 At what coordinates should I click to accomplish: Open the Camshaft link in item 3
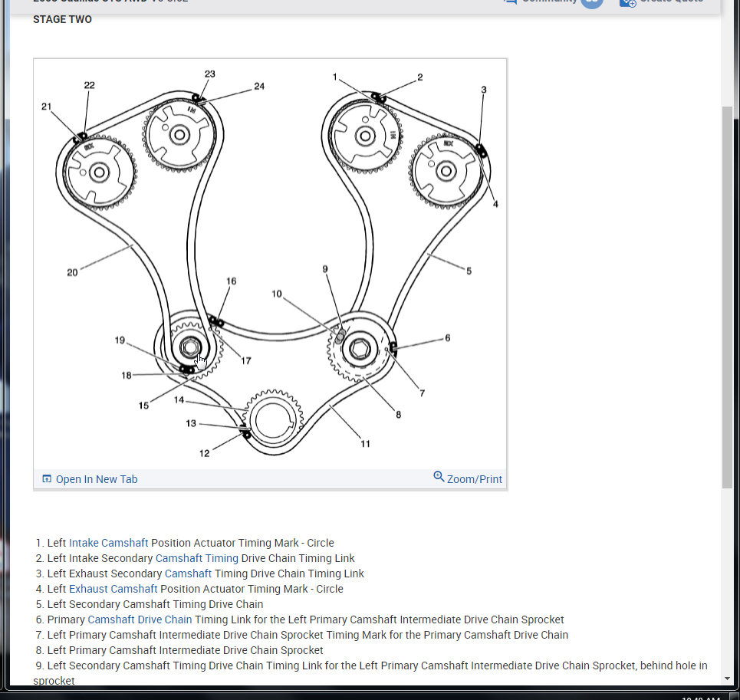pyautogui.click(x=188, y=573)
